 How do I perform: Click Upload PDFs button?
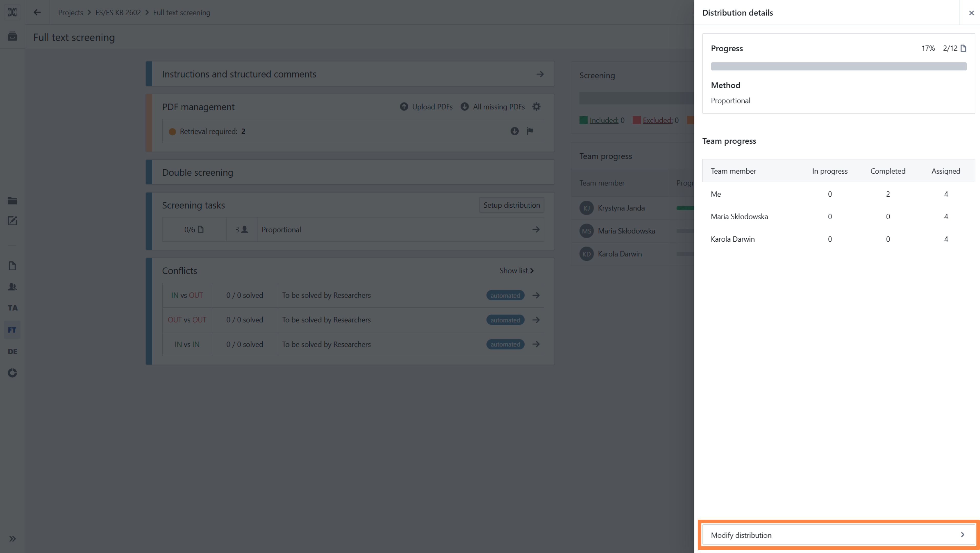(426, 107)
